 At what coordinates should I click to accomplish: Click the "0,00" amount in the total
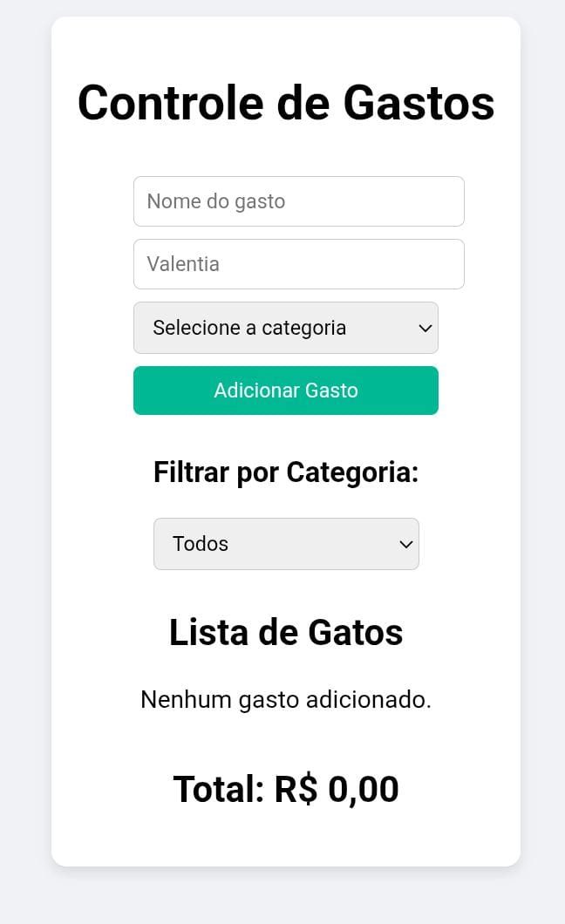tap(363, 790)
